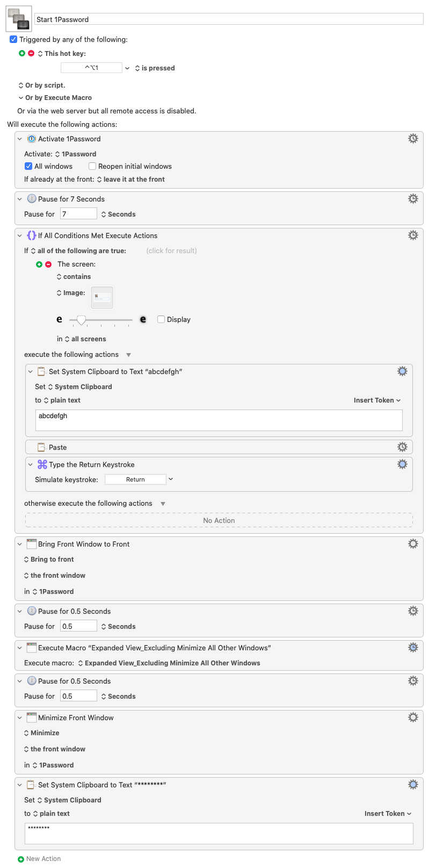Collapse the Pause for 7 Seconds action
Screen dimensions: 429x868
point(20,199)
